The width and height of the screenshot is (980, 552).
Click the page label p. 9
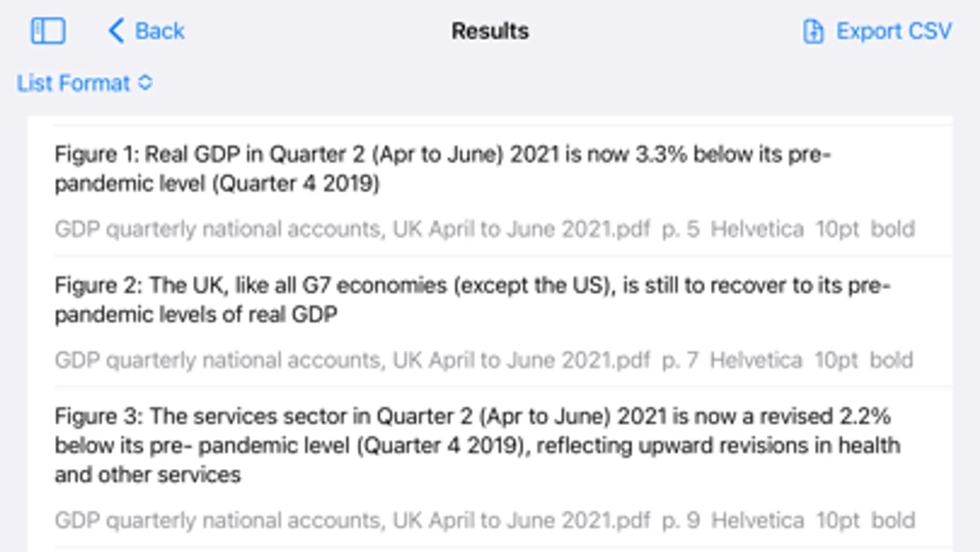tap(680, 520)
